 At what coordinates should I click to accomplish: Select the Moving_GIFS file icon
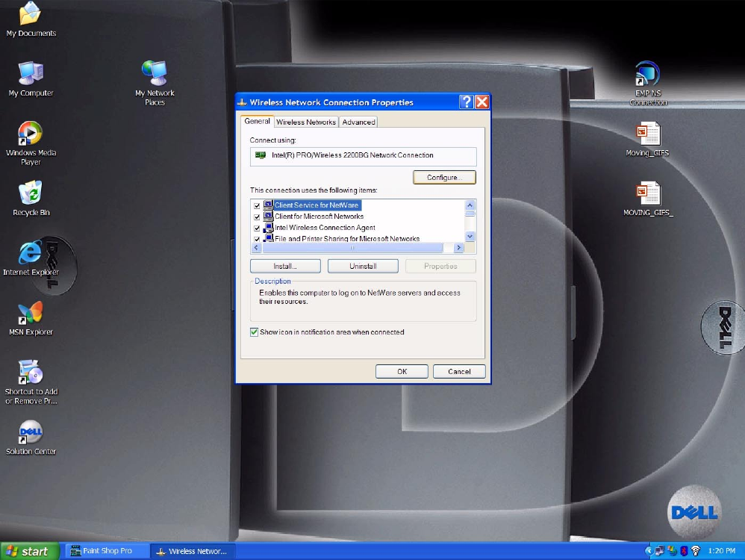(x=647, y=139)
